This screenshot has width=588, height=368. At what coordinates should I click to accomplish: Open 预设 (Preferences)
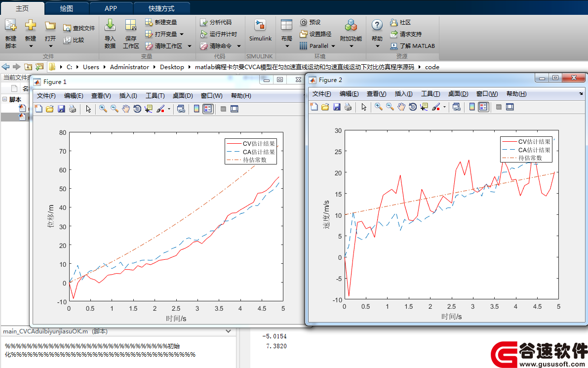(x=310, y=22)
